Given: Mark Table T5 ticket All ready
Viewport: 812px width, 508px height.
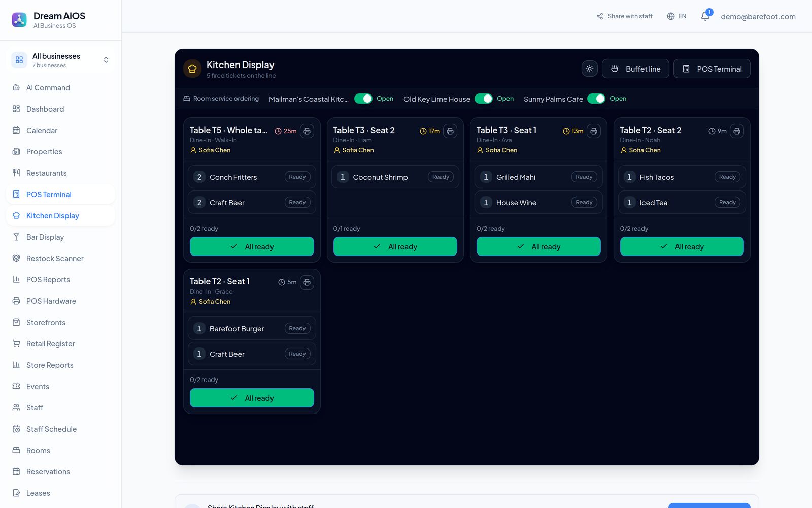Looking at the screenshot, I should pos(252,246).
